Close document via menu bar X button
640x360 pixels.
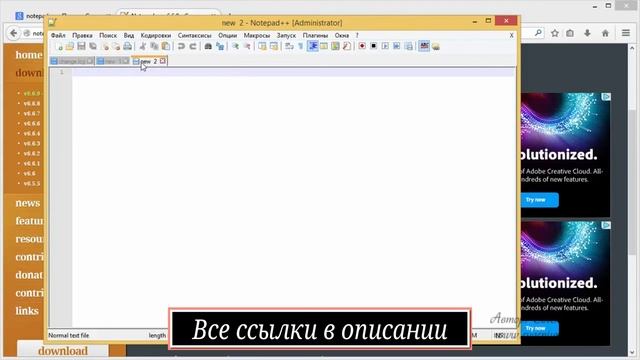tap(511, 36)
